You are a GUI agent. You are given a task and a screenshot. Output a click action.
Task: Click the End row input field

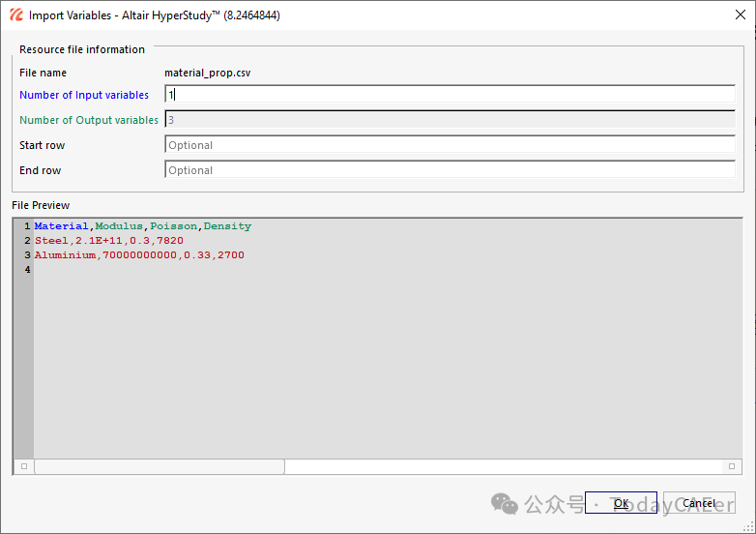tap(450, 170)
